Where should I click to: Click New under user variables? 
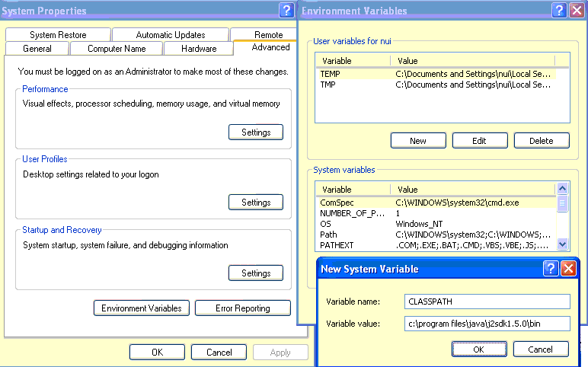(x=418, y=141)
